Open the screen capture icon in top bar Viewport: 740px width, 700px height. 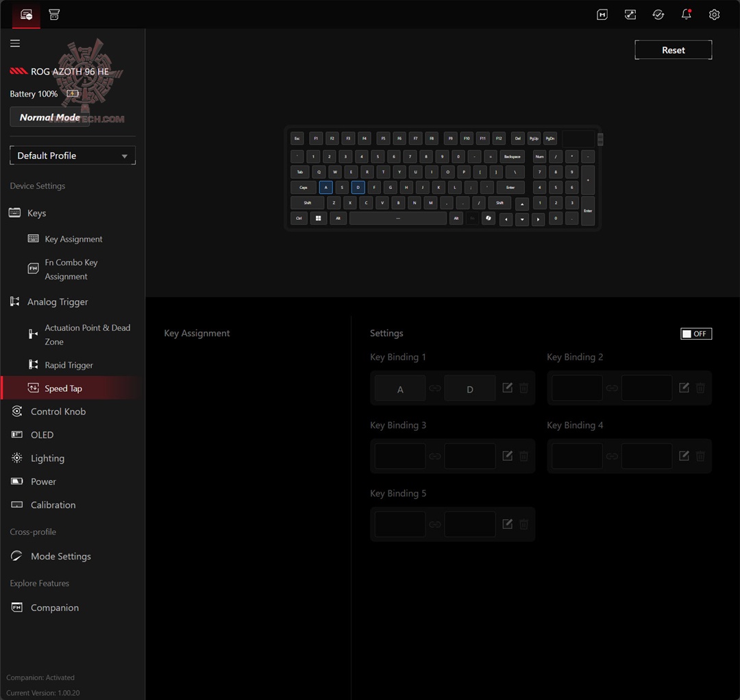coord(630,14)
